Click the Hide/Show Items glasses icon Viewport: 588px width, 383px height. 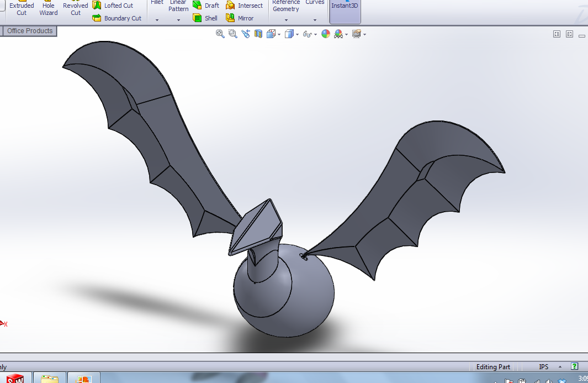click(307, 35)
